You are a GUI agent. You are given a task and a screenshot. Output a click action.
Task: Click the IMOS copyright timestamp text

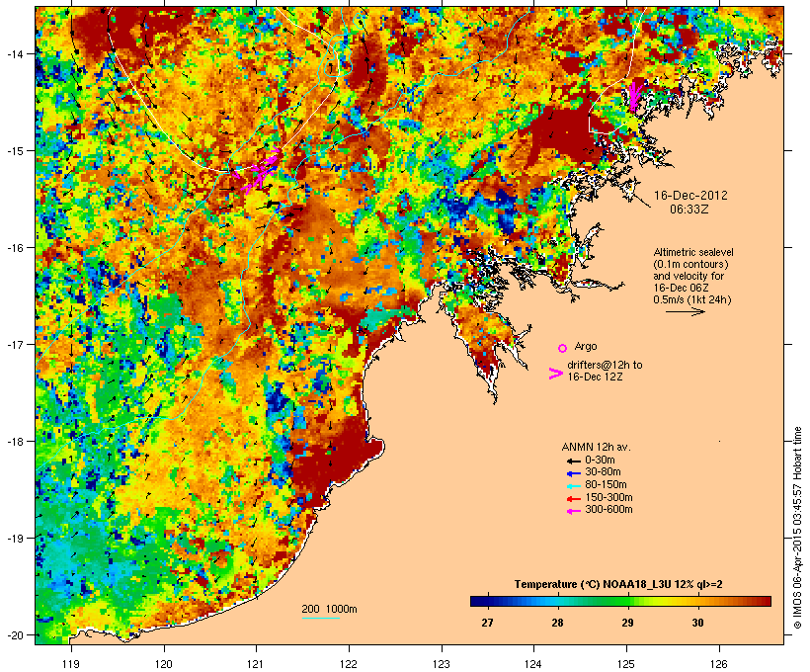(x=797, y=528)
